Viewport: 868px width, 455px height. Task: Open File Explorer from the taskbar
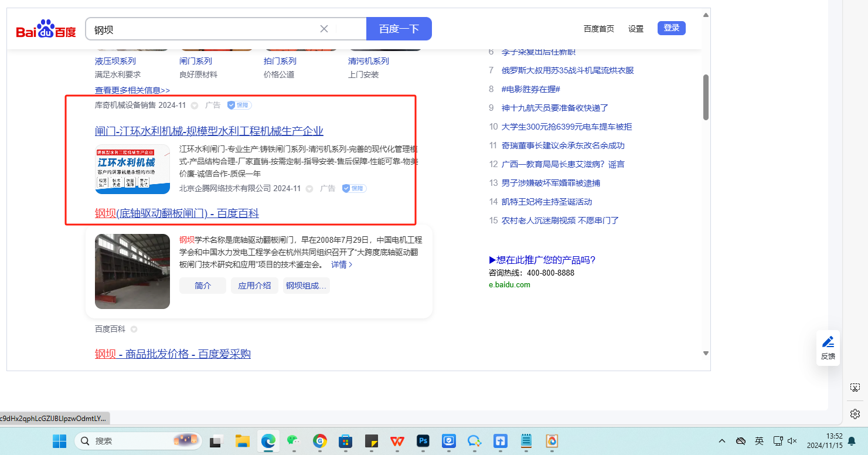(242, 441)
